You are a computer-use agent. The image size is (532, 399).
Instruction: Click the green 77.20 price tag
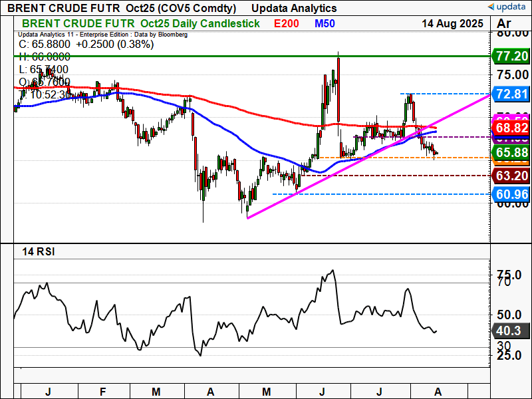click(510, 56)
